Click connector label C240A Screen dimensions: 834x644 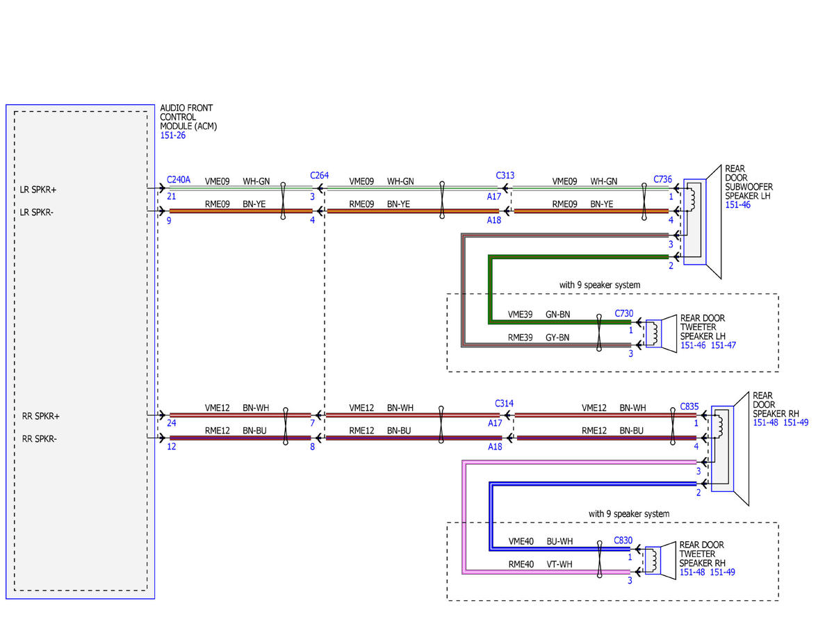click(179, 179)
